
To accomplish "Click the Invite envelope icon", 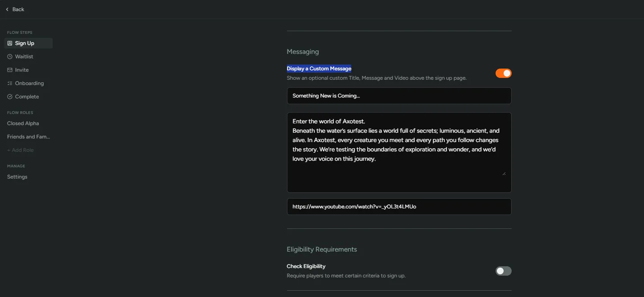I will (x=9, y=69).
